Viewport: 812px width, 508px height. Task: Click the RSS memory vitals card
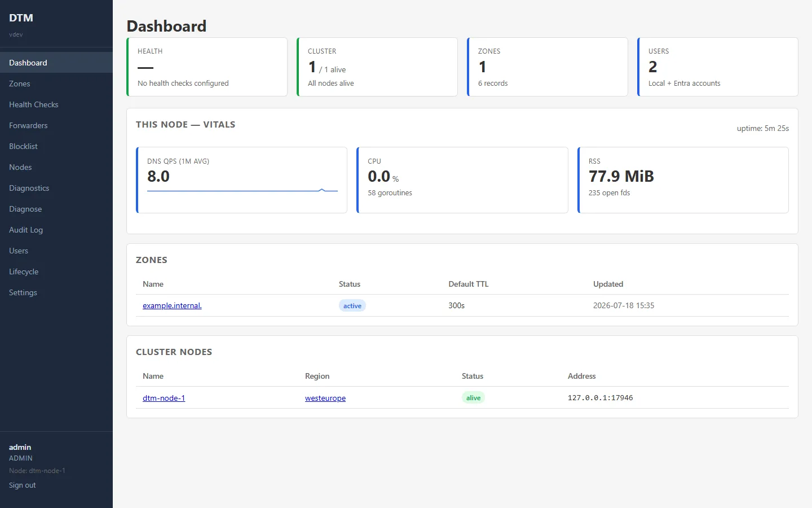(x=683, y=180)
